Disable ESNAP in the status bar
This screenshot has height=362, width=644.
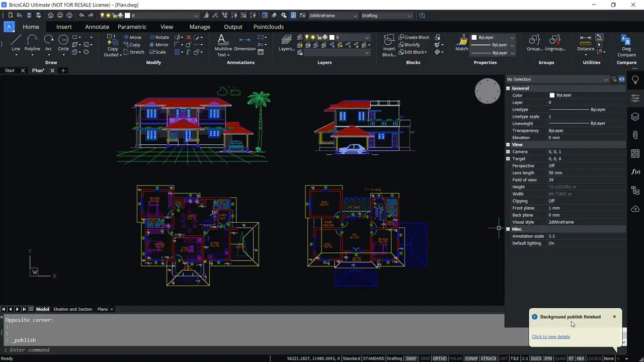point(471,358)
